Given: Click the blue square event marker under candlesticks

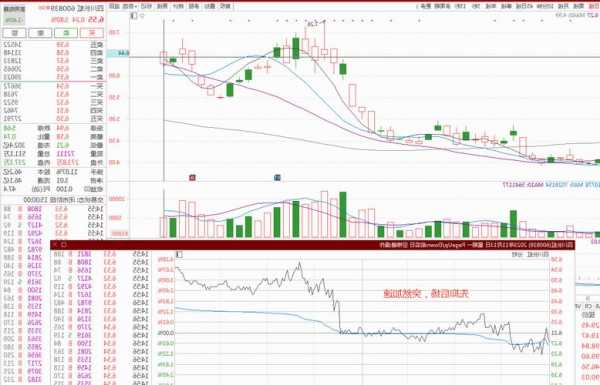Looking at the screenshot, I should click(278, 178).
